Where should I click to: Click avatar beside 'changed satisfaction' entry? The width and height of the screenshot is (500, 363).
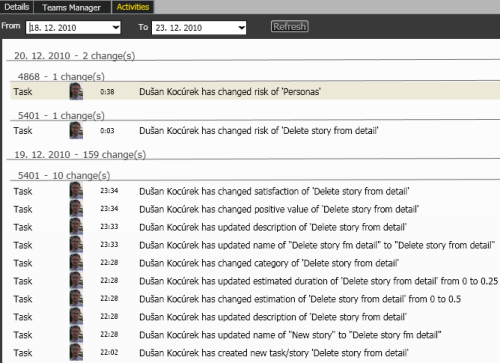pos(76,191)
